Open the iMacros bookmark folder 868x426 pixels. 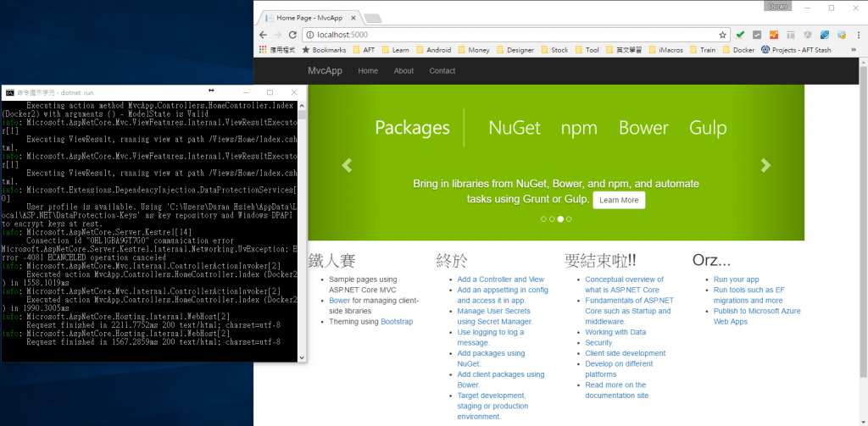tap(666, 50)
